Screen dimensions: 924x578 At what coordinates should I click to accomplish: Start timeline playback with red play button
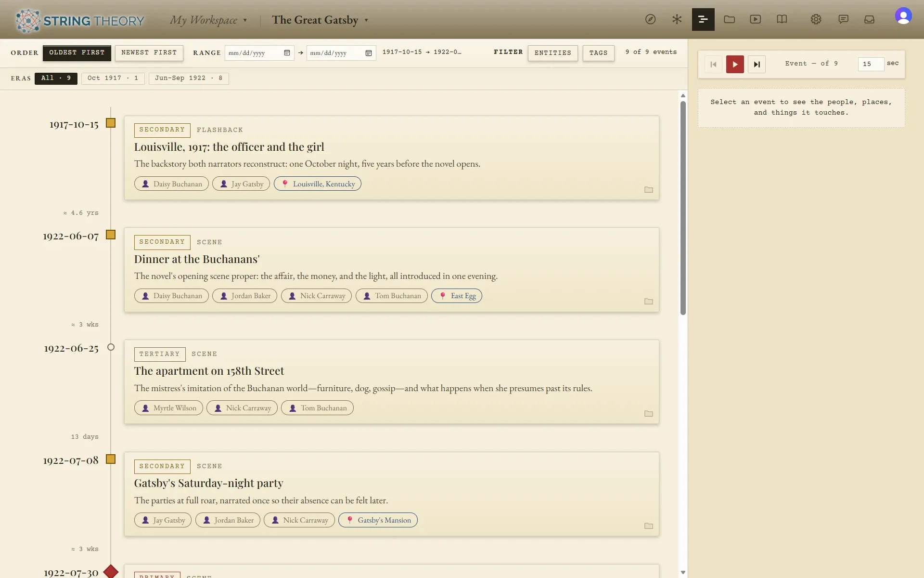pos(735,64)
